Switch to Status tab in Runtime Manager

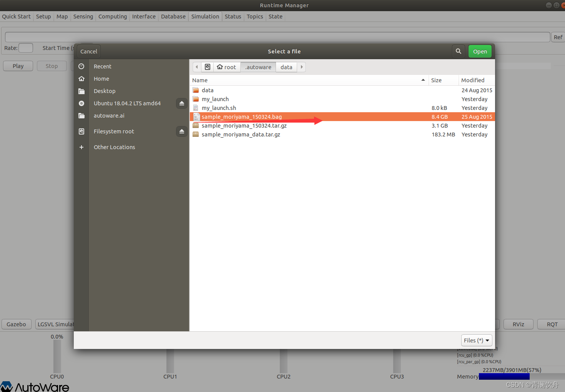(x=233, y=17)
